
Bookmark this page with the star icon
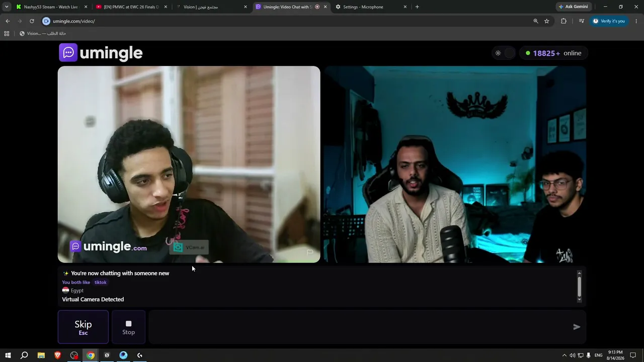pyautogui.click(x=547, y=21)
